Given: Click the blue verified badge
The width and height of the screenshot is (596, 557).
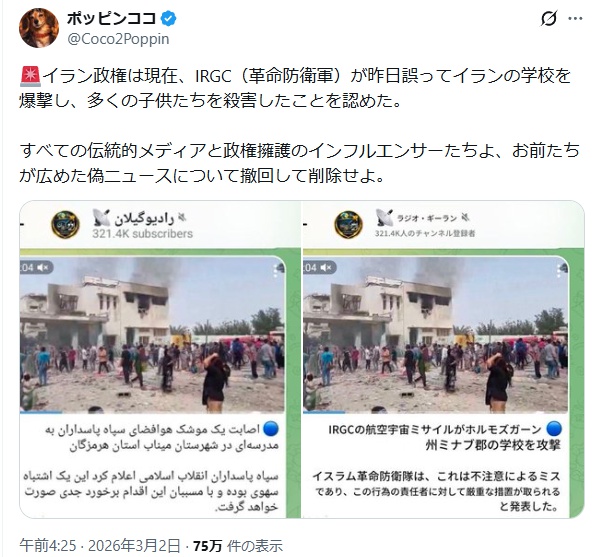Looking at the screenshot, I should pos(168,18).
